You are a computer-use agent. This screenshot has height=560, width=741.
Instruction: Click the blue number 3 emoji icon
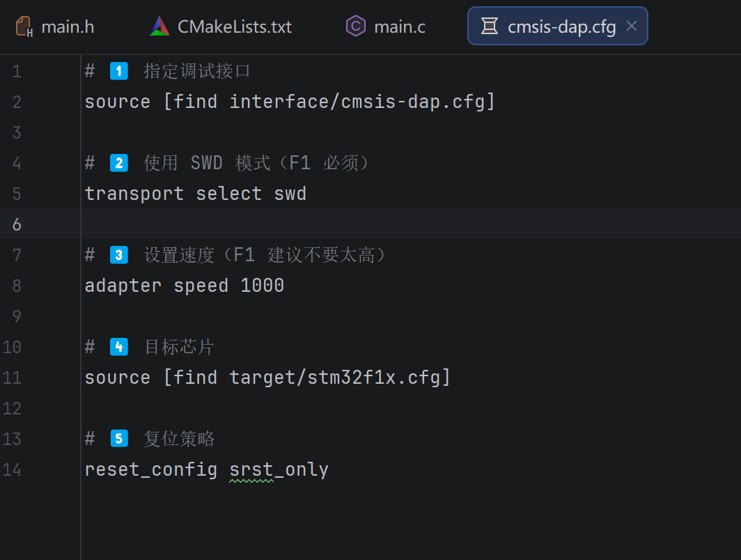point(118,255)
